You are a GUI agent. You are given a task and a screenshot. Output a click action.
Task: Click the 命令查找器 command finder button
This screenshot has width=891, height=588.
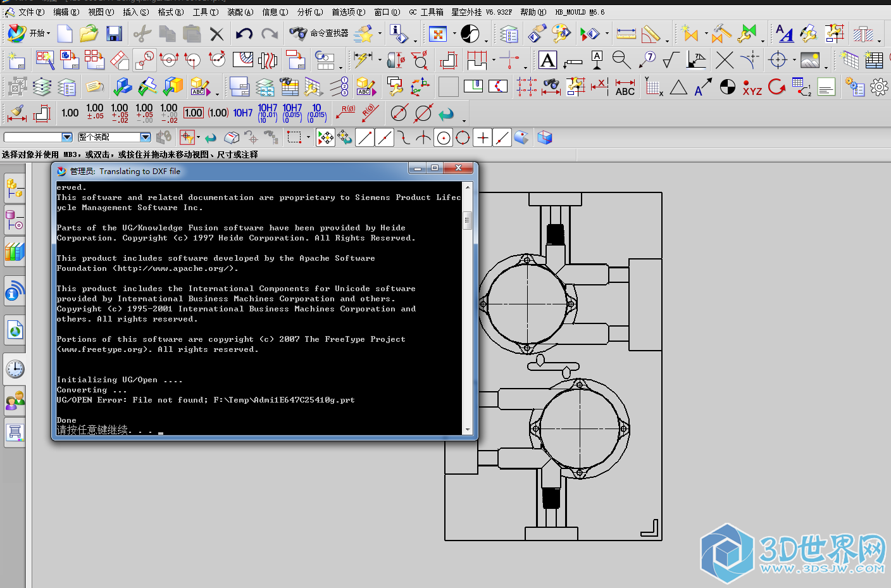tap(319, 34)
